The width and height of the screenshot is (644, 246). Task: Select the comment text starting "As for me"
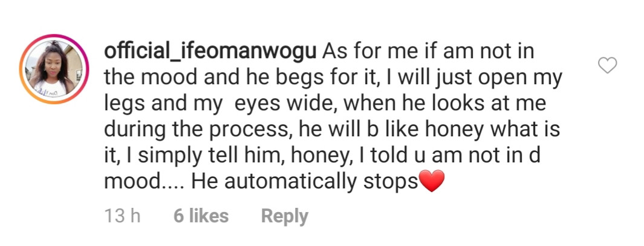(333, 117)
